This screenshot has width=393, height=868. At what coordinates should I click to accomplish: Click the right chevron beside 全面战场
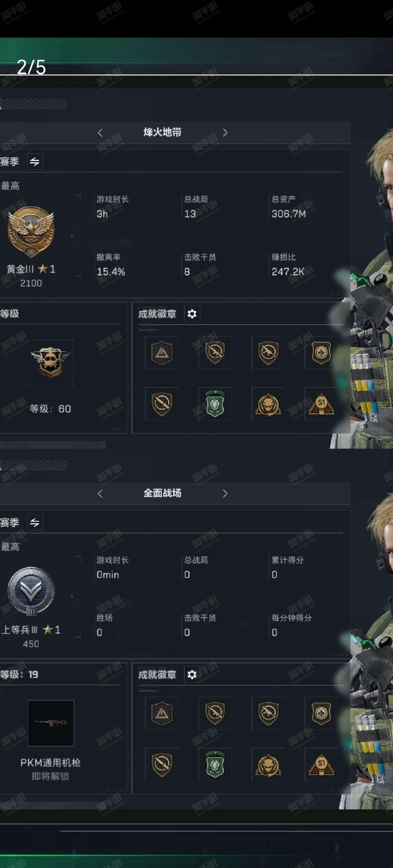[x=225, y=493]
